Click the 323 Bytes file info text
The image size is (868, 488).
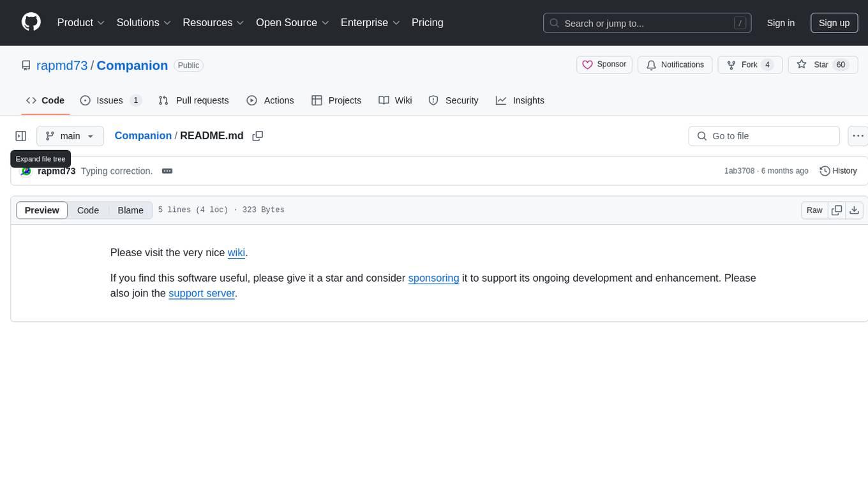click(263, 210)
